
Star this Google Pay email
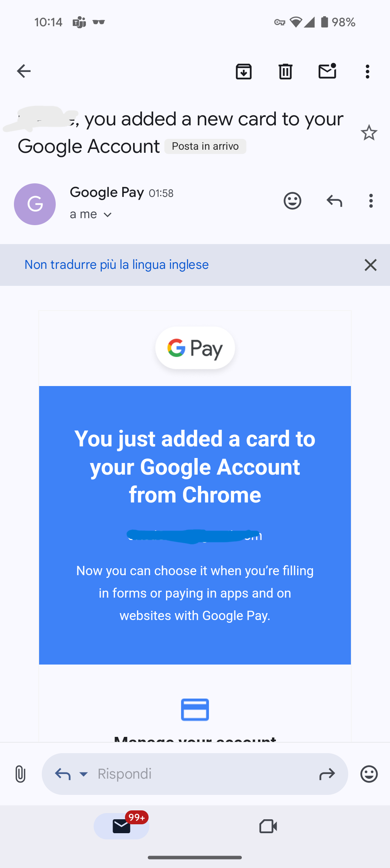coord(369,133)
